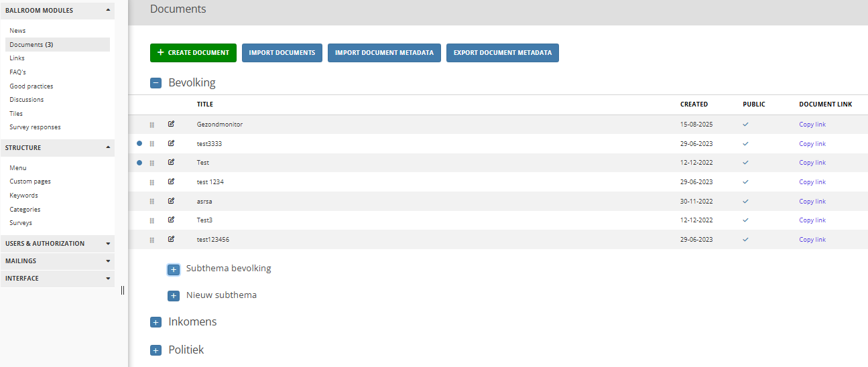Open Custom pages
Viewport: 868px width, 367px height.
(30, 181)
